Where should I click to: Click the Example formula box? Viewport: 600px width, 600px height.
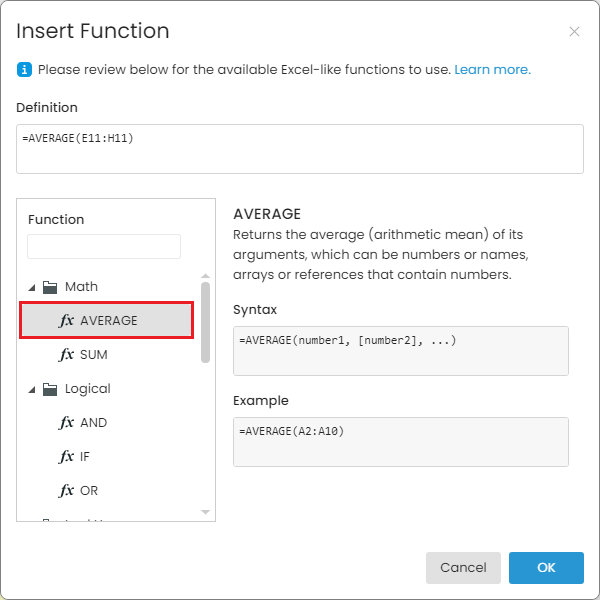pos(400,442)
